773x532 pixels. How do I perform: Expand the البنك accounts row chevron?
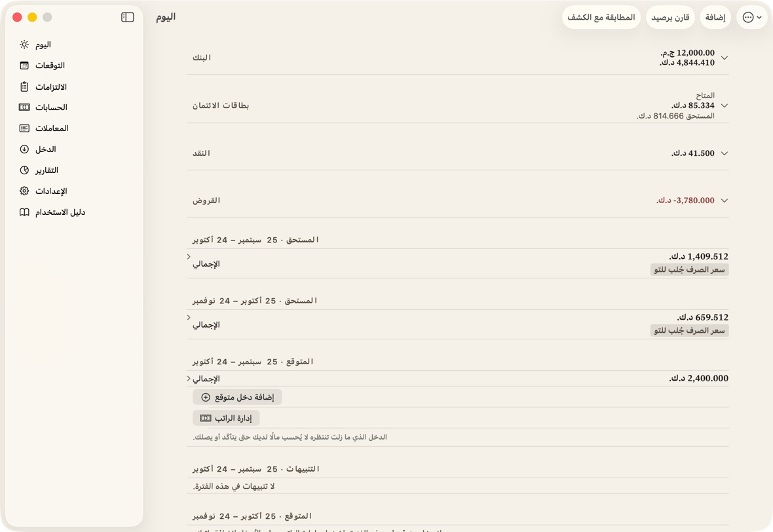click(x=724, y=58)
